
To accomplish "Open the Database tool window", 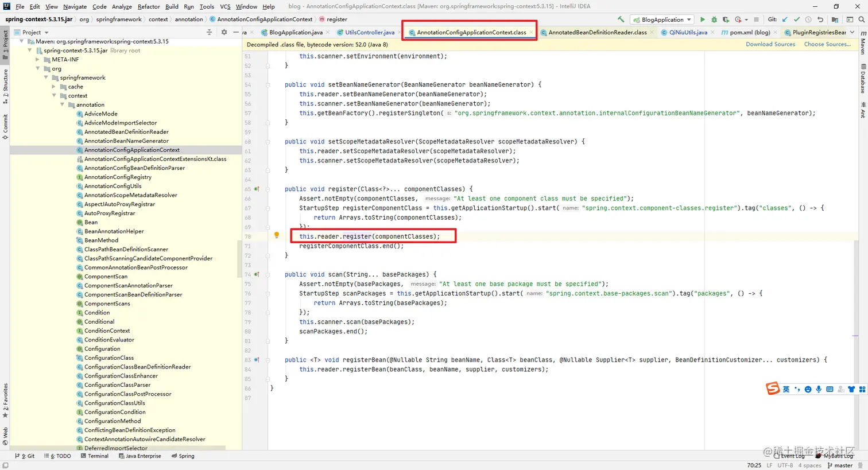I will pos(863,79).
